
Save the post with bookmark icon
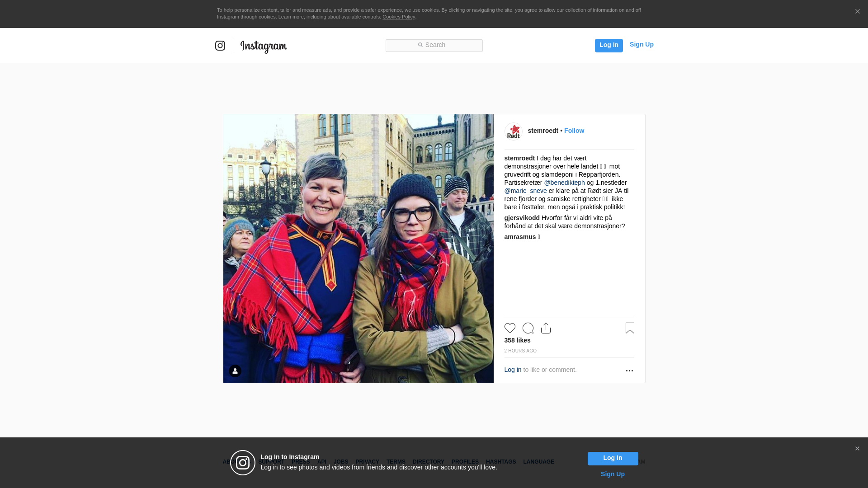pyautogui.click(x=630, y=328)
